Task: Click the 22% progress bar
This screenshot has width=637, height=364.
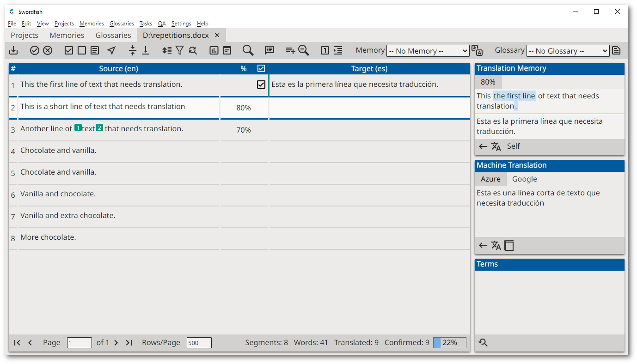Action: tap(449, 343)
